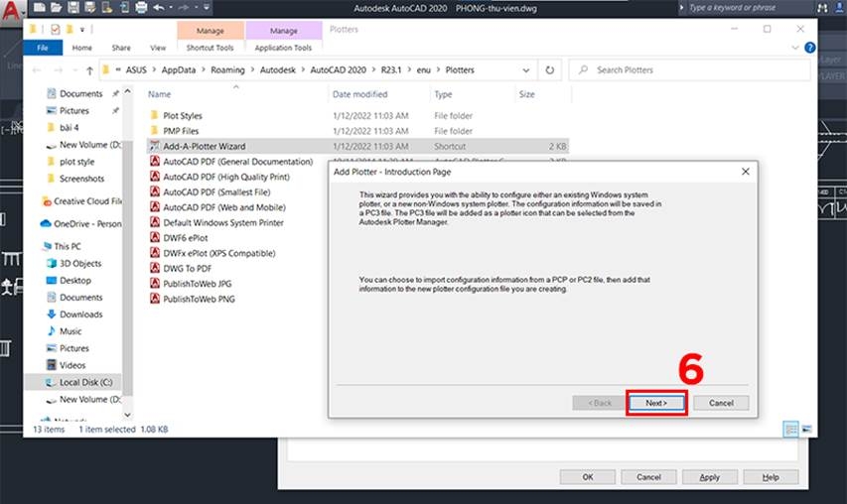
Task: Open the Shortcut Tools tab
Action: [x=211, y=48]
